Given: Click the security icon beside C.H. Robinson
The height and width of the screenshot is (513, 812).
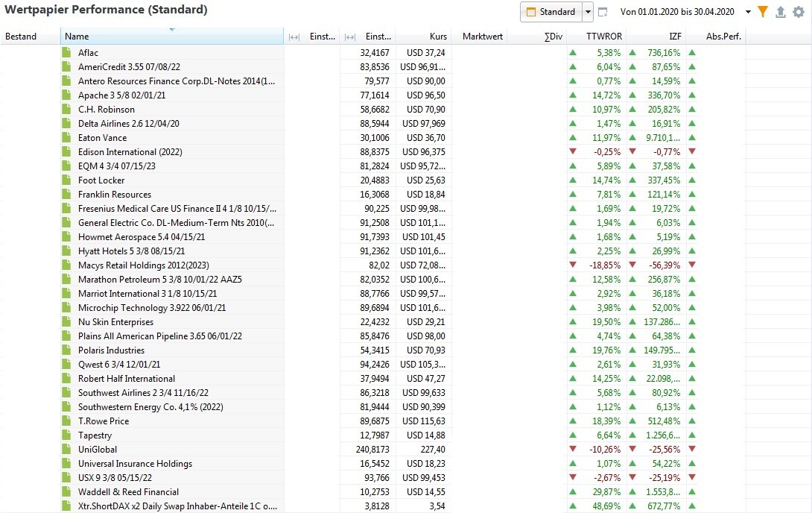Looking at the screenshot, I should point(66,110).
